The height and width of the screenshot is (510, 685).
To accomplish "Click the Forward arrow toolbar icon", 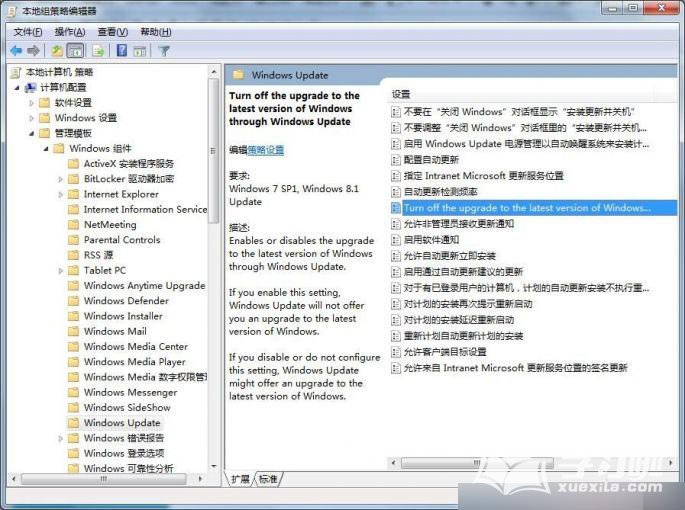I will coord(34,50).
